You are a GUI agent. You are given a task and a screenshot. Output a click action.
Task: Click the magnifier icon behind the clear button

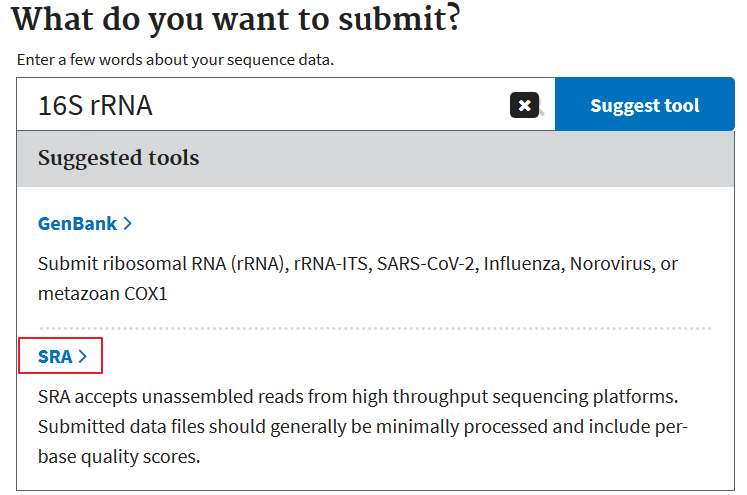pyautogui.click(x=542, y=112)
